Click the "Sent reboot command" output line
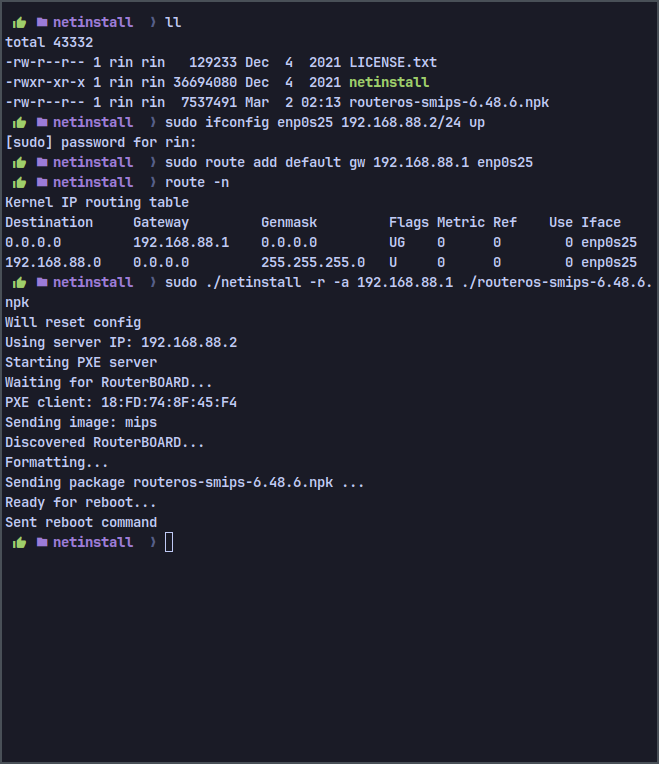The width and height of the screenshot is (659, 764). (81, 522)
